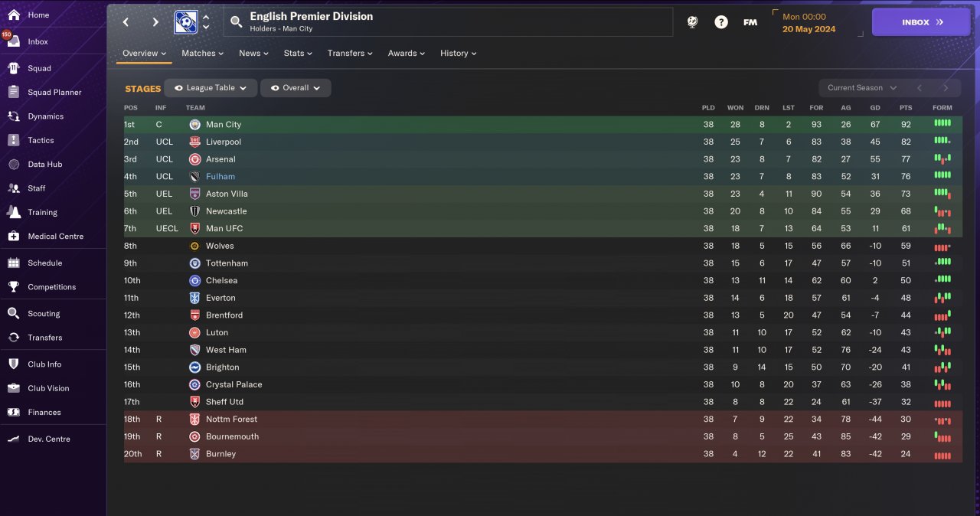Click the help question mark icon
The image size is (980, 516).
pos(721,22)
